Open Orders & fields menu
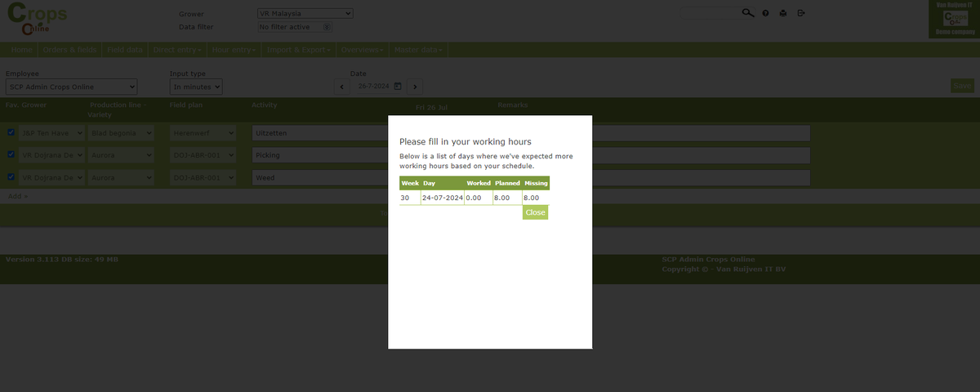This screenshot has height=392, width=980. coord(69,50)
